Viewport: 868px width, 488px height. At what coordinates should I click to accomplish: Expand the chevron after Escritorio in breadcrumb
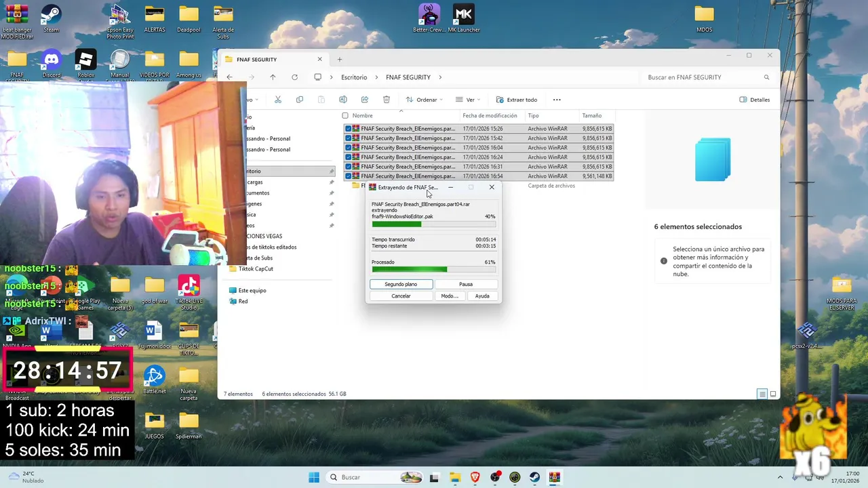pyautogui.click(x=376, y=77)
